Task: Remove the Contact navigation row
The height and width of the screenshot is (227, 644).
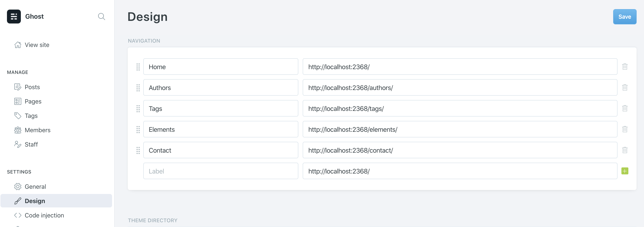Action: pyautogui.click(x=624, y=150)
